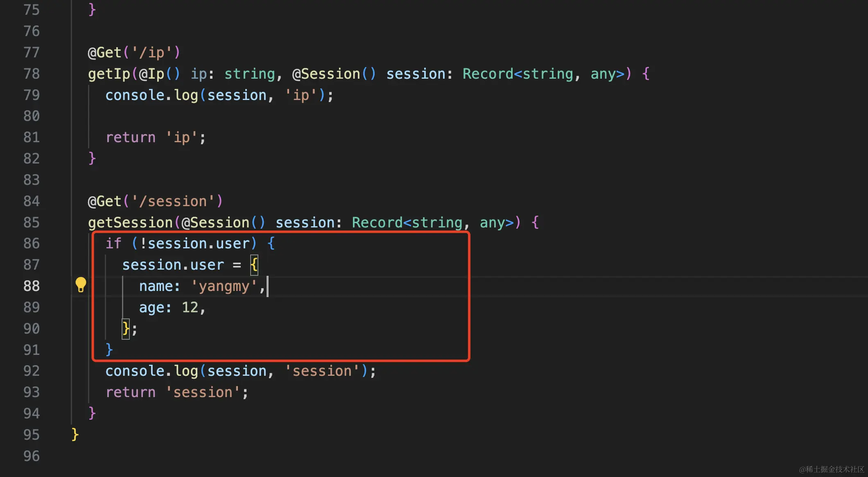The width and height of the screenshot is (868, 477).
Task: Click the highlighted opening brace after session.user =
Action: point(254,265)
